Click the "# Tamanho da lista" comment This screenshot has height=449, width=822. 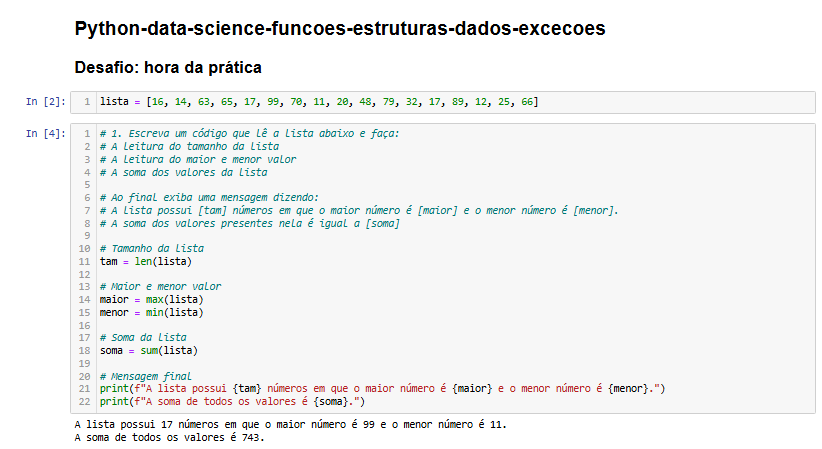point(151,248)
